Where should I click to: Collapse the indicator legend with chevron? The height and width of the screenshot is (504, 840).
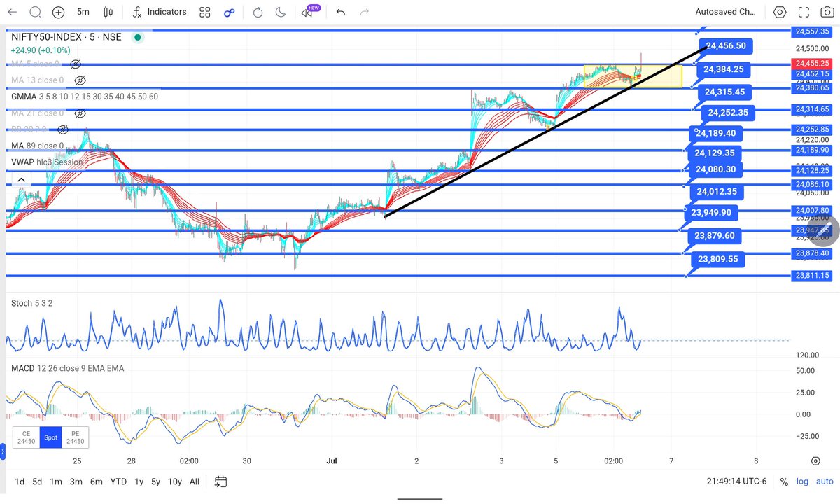[x=20, y=180]
